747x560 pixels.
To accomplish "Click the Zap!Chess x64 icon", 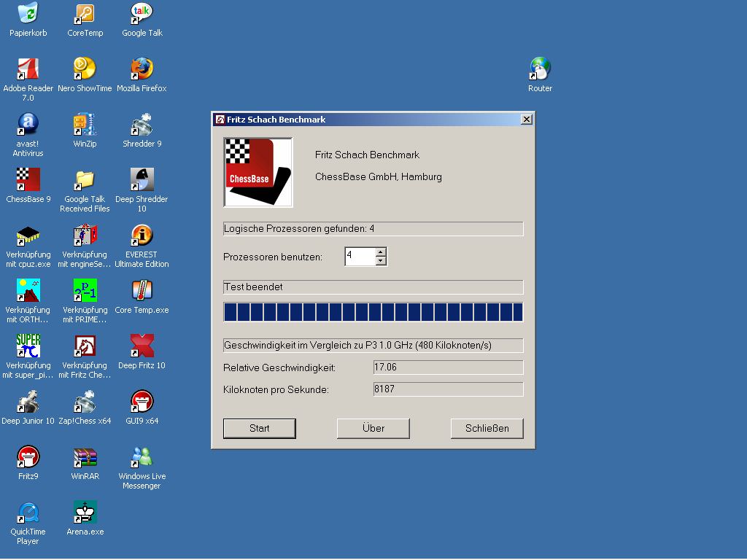I will click(x=85, y=401).
